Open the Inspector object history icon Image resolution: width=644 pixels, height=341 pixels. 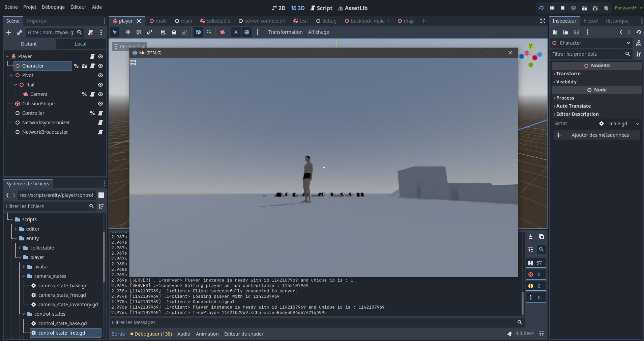coord(639,32)
